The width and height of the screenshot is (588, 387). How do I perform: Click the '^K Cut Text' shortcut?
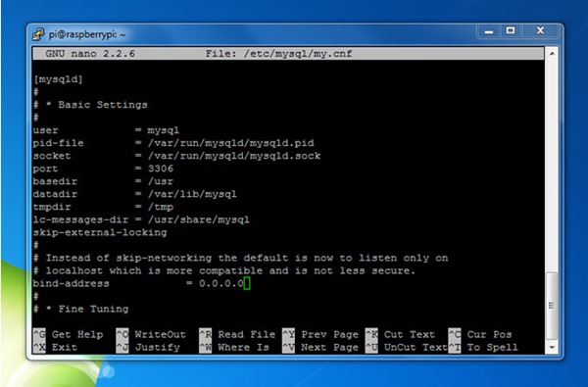(x=400, y=334)
